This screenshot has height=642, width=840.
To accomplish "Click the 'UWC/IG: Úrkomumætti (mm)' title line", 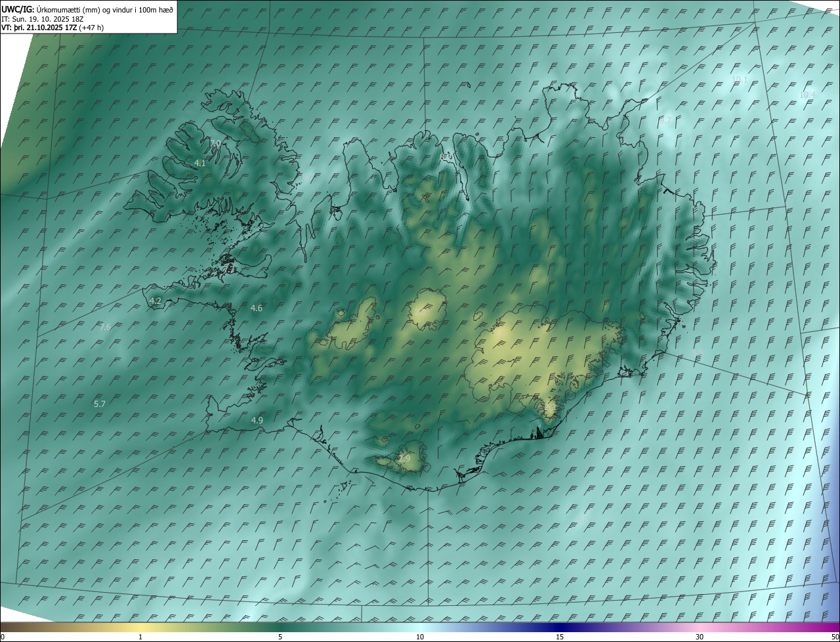I will point(87,9).
